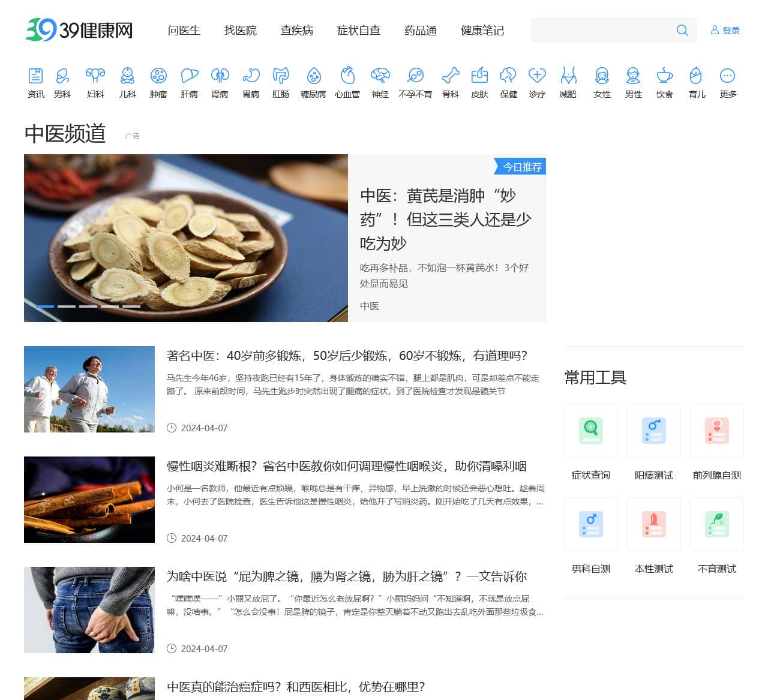Viewport: 768px width, 700px height.
Task: Go to 药品通 navigation item
Action: click(x=421, y=31)
